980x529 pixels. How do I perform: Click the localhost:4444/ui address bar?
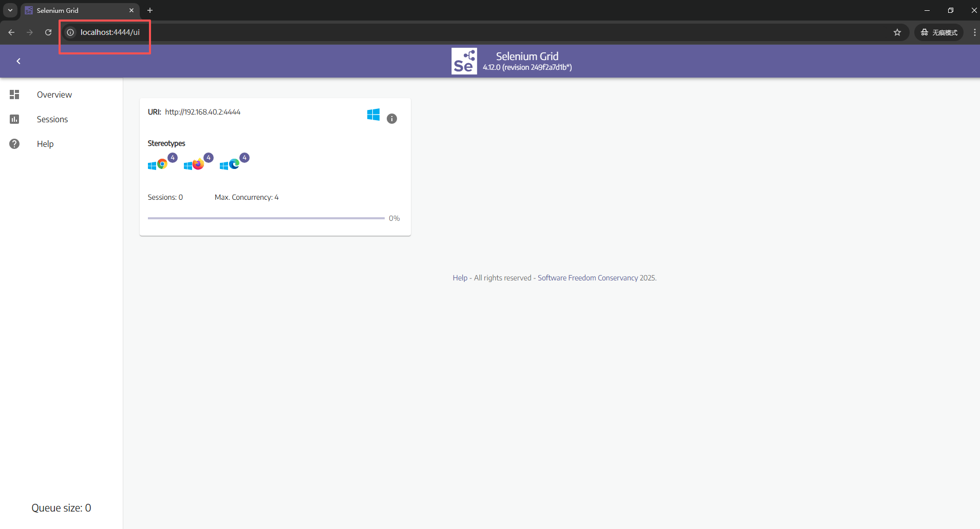[x=110, y=32]
